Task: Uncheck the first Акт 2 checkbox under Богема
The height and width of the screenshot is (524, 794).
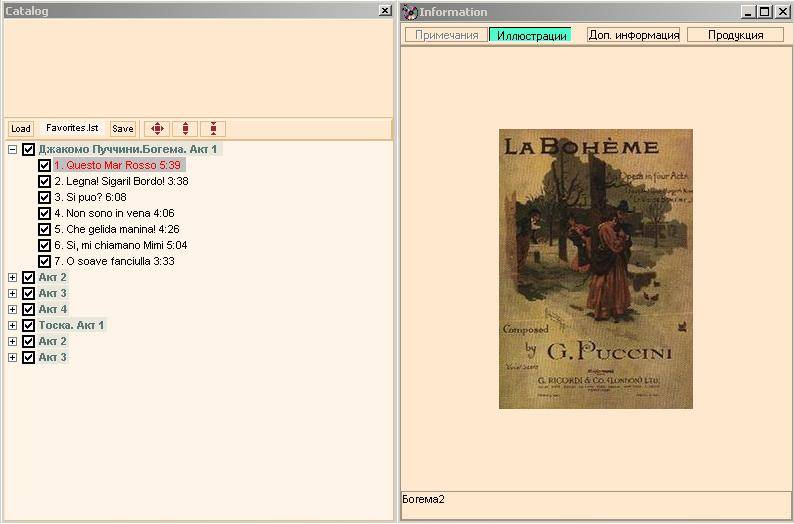Action: click(x=28, y=277)
